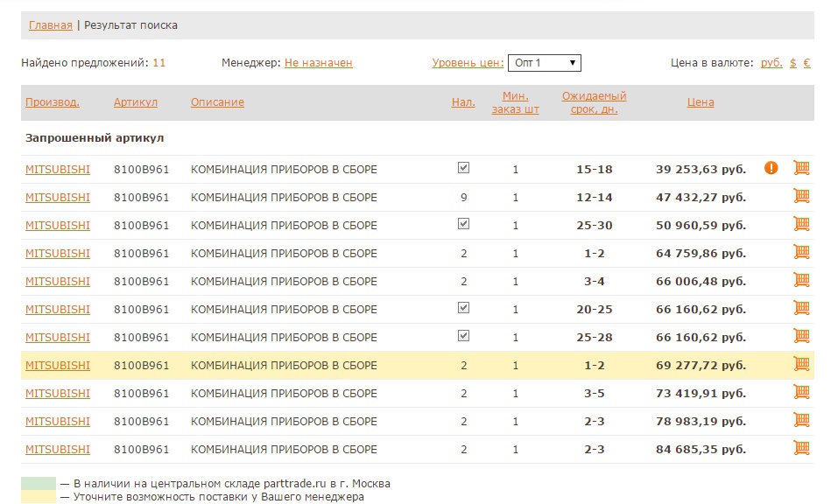Viewport: 831px width, 504px height.
Task: Open the price level dropdown showing Опт 1
Action: click(544, 63)
